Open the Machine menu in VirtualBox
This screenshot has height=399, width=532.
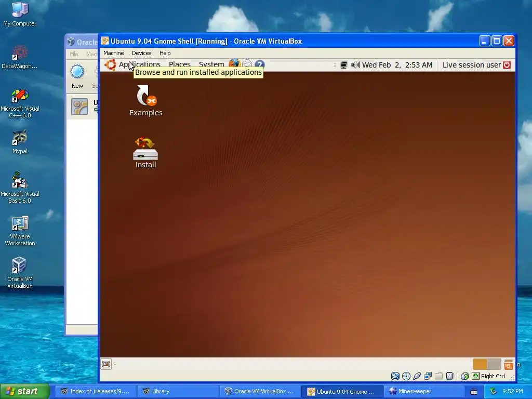click(x=113, y=53)
